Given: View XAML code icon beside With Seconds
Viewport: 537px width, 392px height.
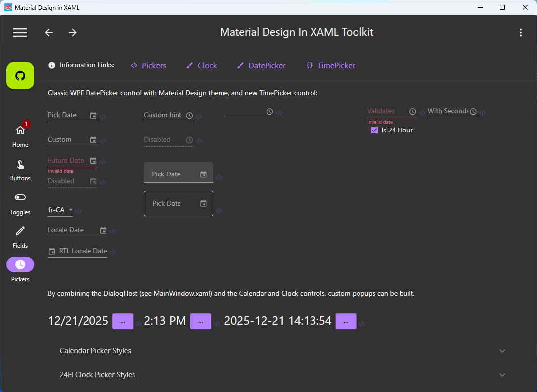Looking at the screenshot, I should point(483,112).
